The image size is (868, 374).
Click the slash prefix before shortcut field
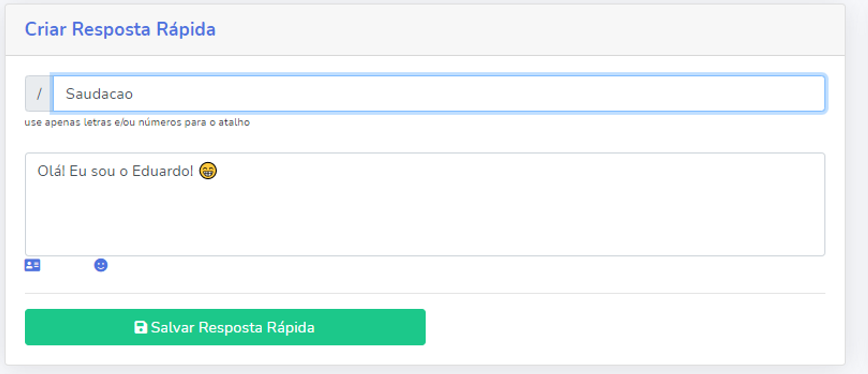pos(39,94)
